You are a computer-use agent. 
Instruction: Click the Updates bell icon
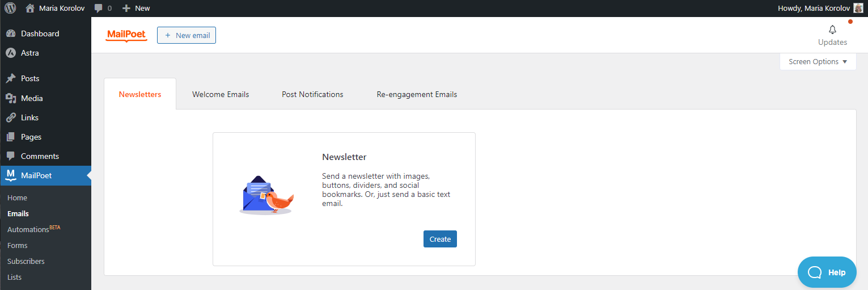tap(832, 30)
